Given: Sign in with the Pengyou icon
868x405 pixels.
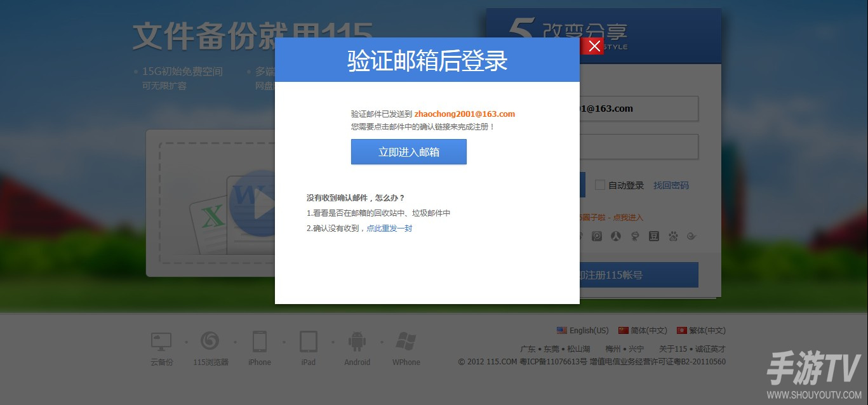Looking at the screenshot, I should 598,236.
